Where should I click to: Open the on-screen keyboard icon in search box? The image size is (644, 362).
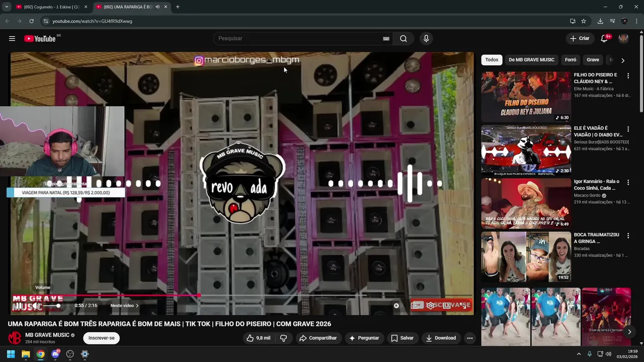pos(386,39)
